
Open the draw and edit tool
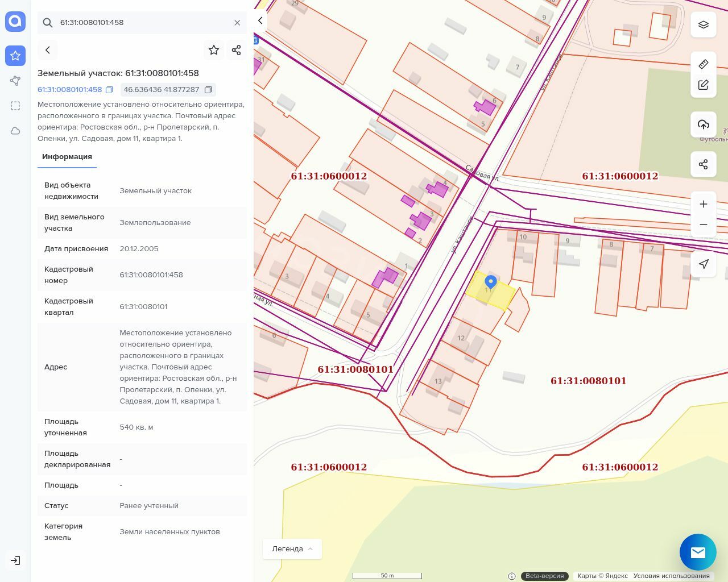[704, 85]
